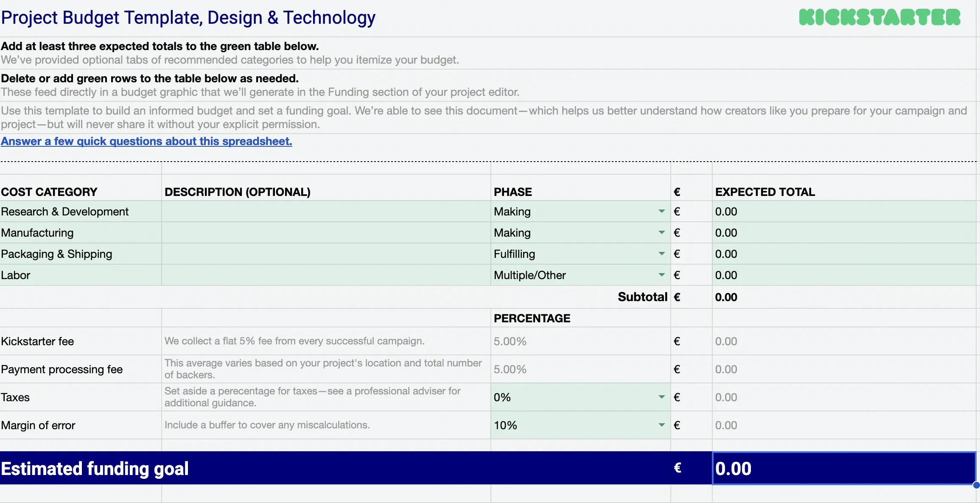This screenshot has height=503, width=980.
Task: Click the Research & Development description cell
Action: 326,211
